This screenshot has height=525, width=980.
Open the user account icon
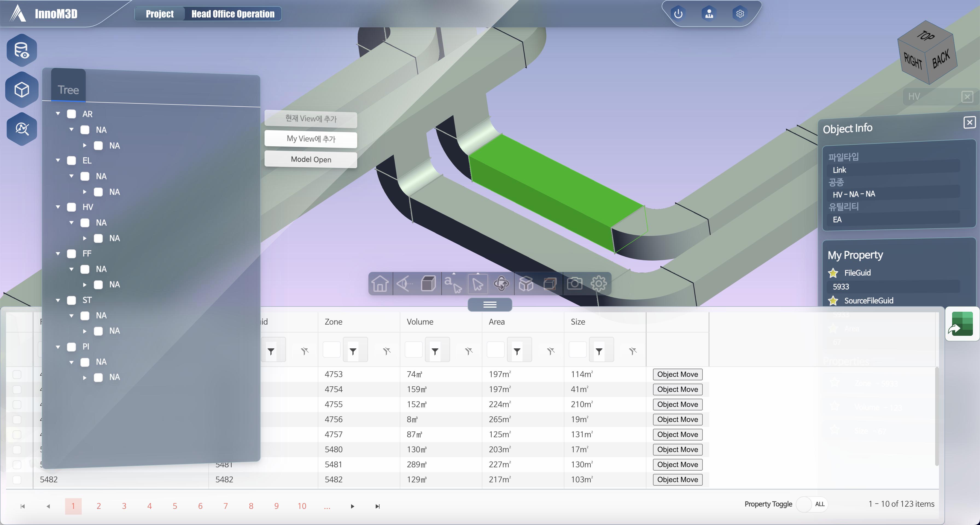709,14
